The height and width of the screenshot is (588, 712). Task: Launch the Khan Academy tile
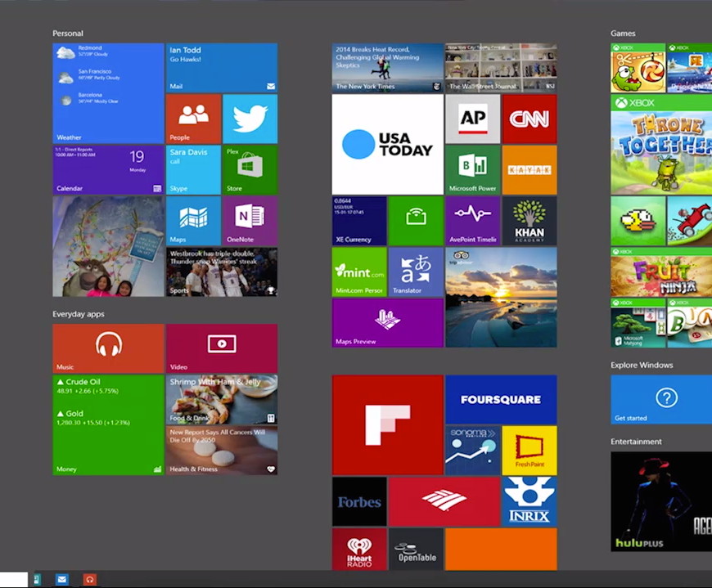click(529, 220)
